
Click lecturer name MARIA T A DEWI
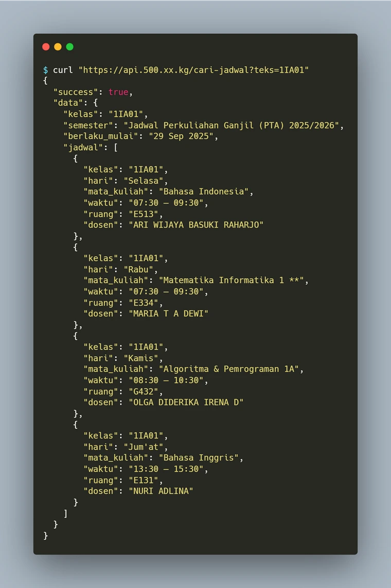tap(168, 314)
